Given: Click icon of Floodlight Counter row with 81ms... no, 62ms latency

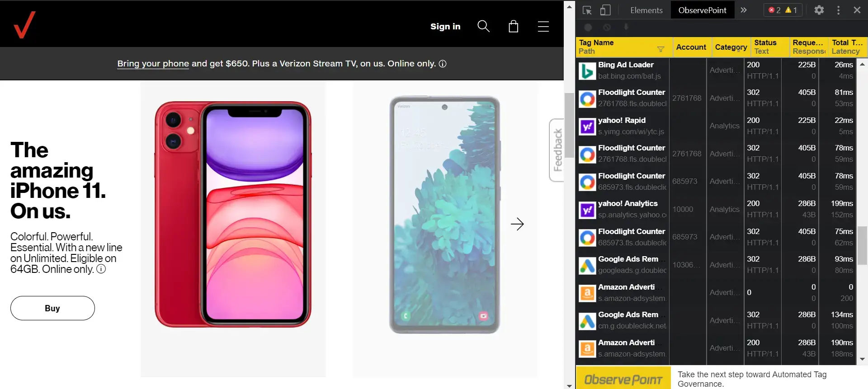Looking at the screenshot, I should 587,238.
